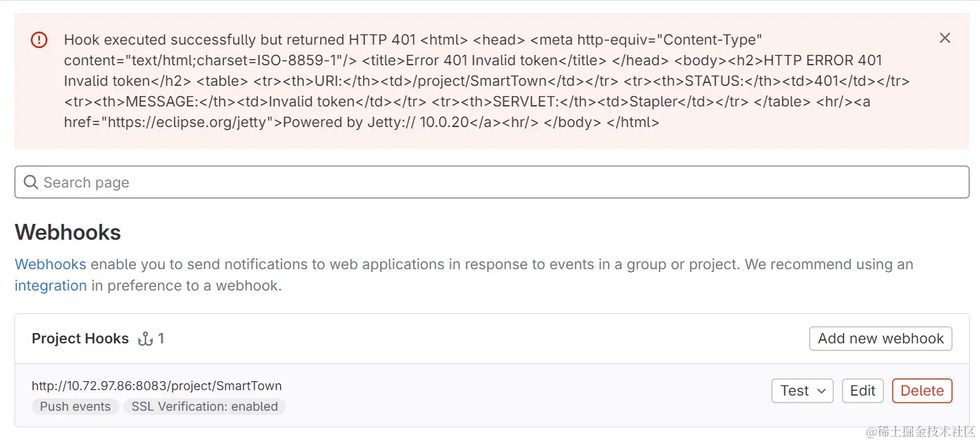Image resolution: width=980 pixels, height=443 pixels.
Task: Open the Webhooks documentation link
Action: tap(50, 264)
